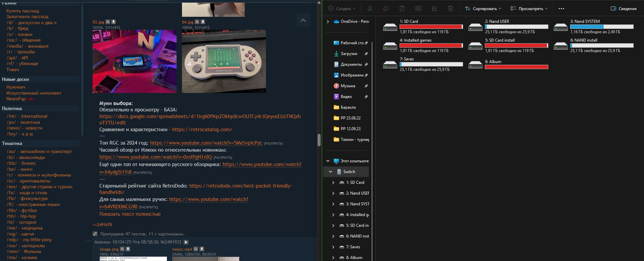Expand 1: SD Card in navigation tree

point(333,182)
